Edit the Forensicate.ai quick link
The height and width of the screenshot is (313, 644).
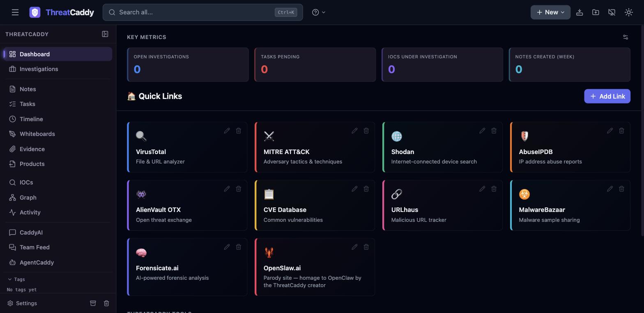click(227, 247)
